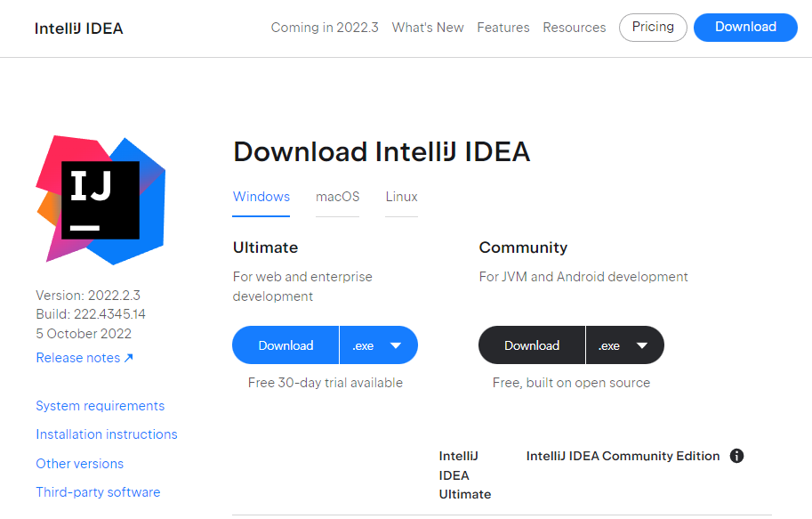
Task: Open the Third-party software link
Action: pos(98,492)
